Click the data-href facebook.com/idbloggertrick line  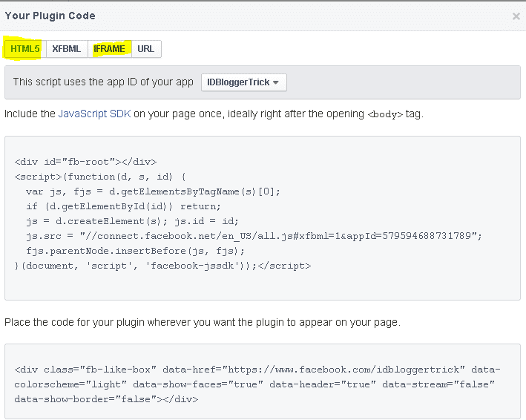[257, 370]
